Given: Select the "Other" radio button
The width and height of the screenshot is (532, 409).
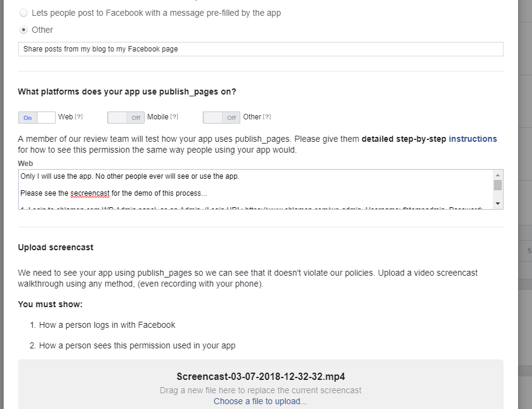Looking at the screenshot, I should 24,30.
